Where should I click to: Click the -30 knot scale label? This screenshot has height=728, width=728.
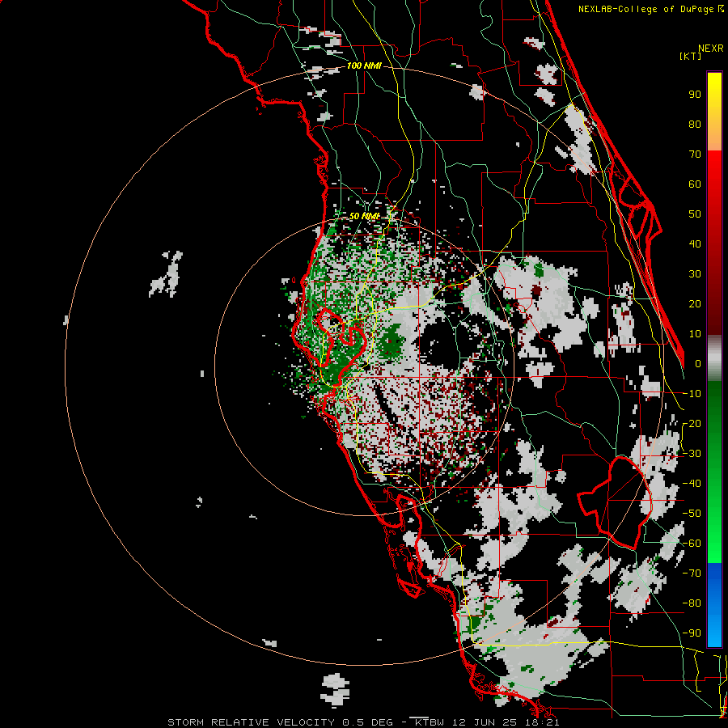(x=692, y=454)
